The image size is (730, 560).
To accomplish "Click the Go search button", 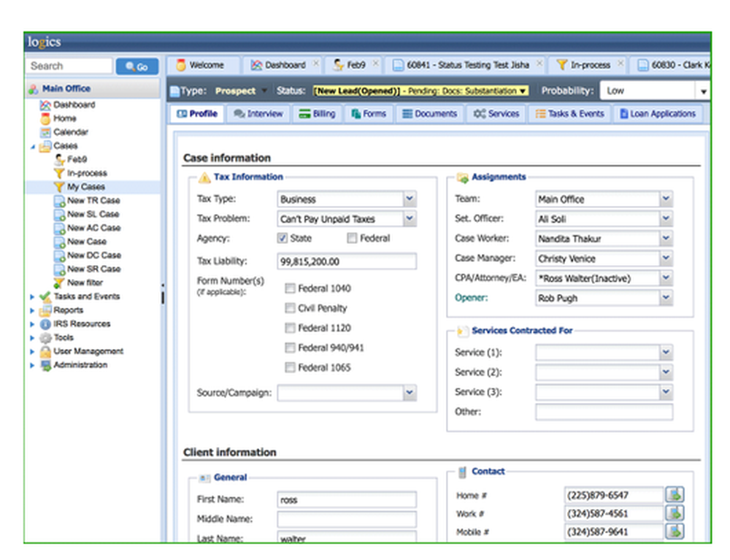I will coord(137,66).
